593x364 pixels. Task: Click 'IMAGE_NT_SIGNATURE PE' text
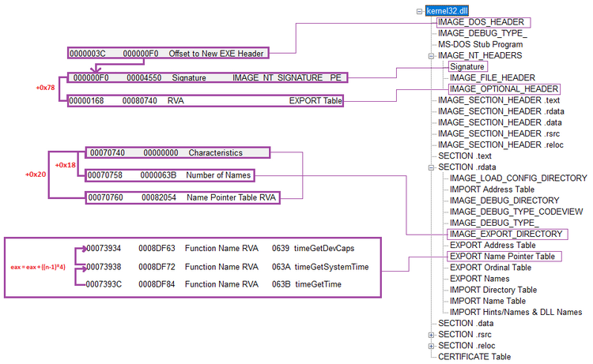tap(287, 78)
